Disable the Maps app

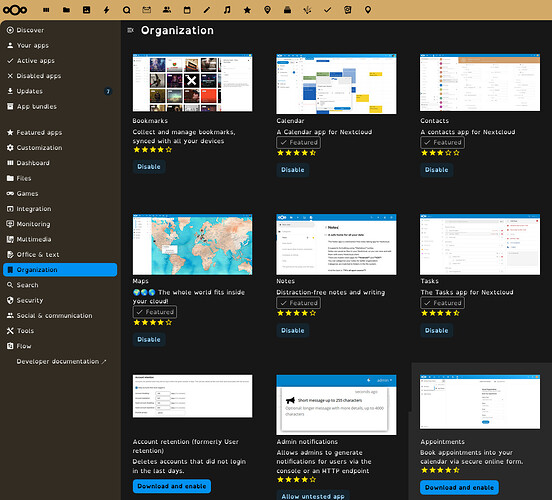click(x=149, y=339)
